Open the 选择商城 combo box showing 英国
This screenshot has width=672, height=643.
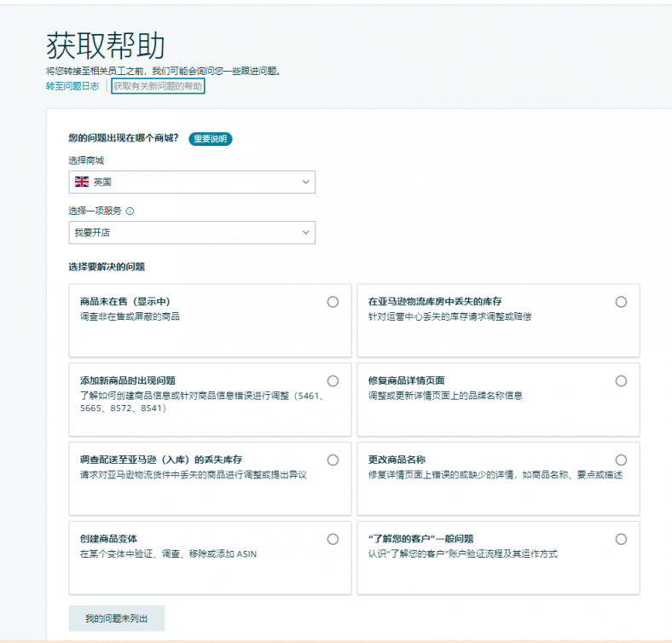pos(192,182)
